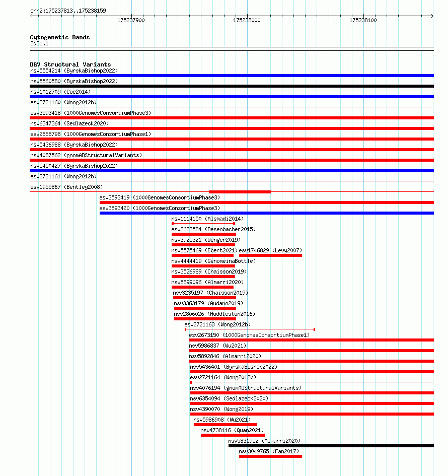The height and width of the screenshot is (476, 448).
Task: Open nsv5450427 (ByrskaBishop2022) variant
Action: [74, 166]
